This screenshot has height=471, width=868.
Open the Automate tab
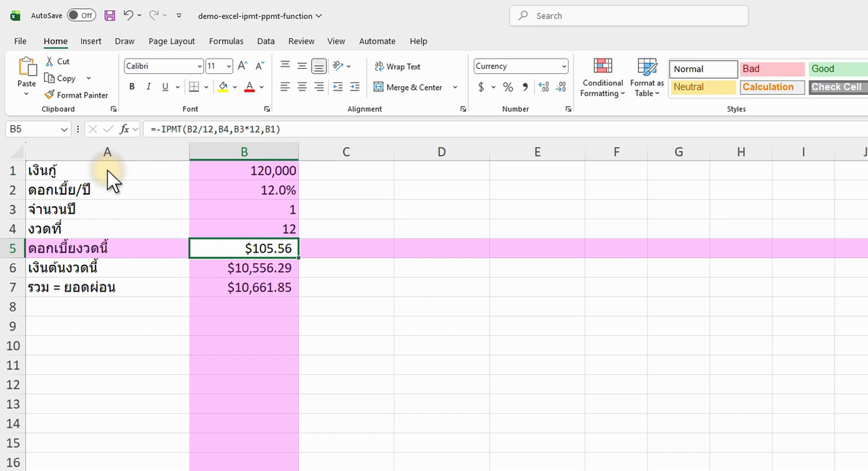tap(378, 41)
